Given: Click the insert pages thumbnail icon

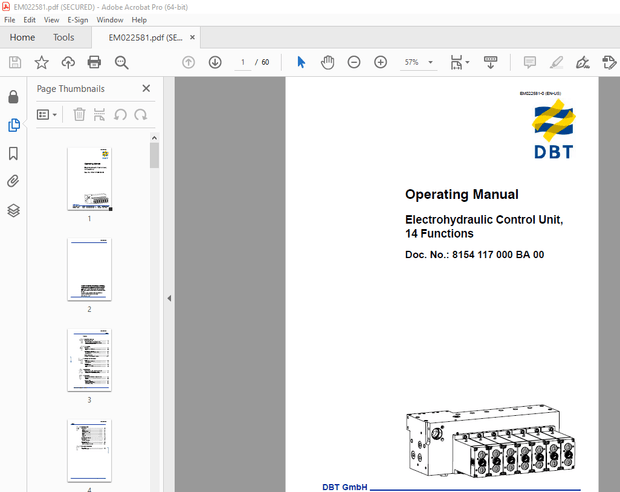Looking at the screenshot, I should [x=99, y=115].
